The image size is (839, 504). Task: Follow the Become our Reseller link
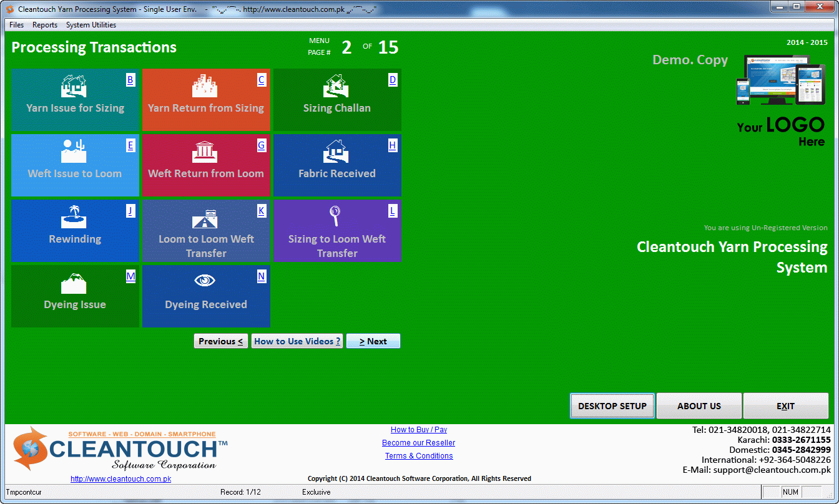coord(419,443)
